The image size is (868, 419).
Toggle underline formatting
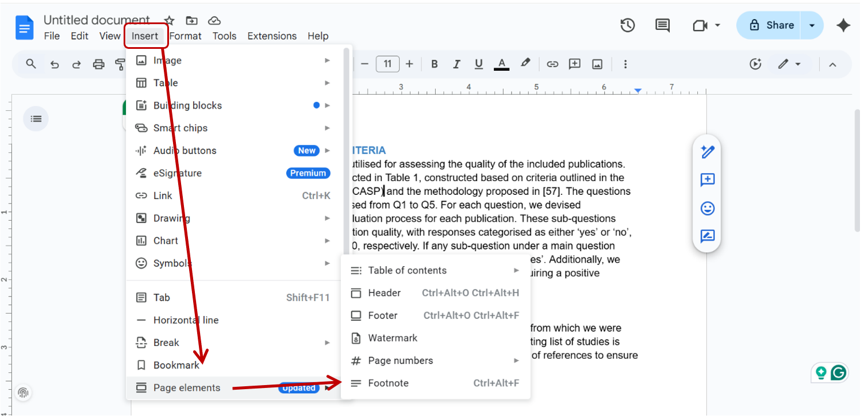pyautogui.click(x=479, y=64)
